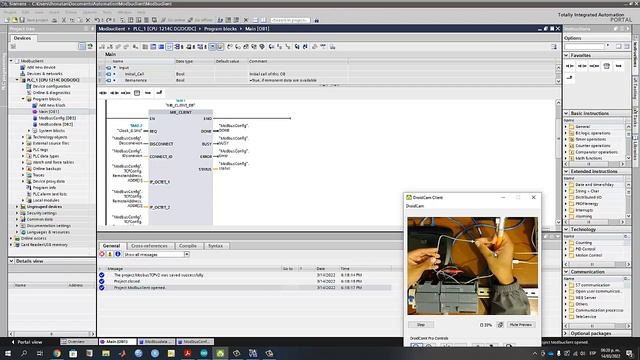Expand the Online access tree node
640x360 pixels.
(11, 238)
